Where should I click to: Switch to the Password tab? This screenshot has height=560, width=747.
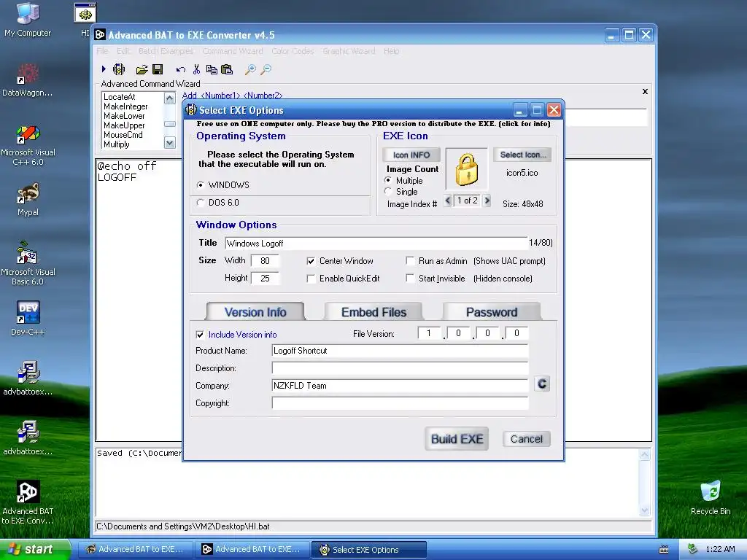(491, 312)
